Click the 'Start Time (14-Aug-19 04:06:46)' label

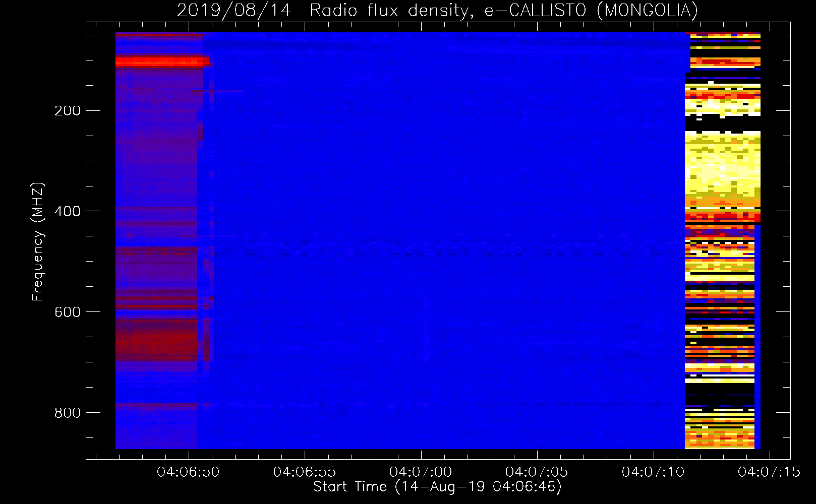point(437,487)
